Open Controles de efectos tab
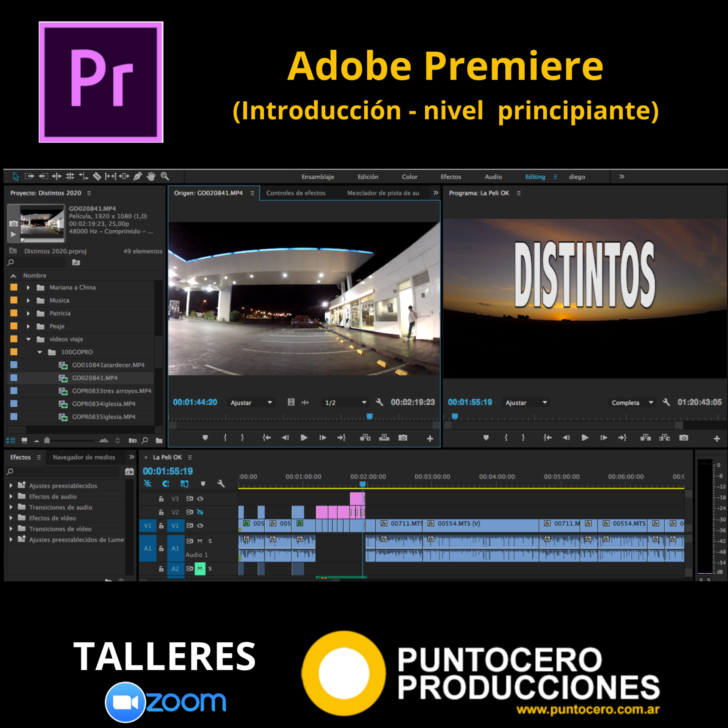 [296, 193]
